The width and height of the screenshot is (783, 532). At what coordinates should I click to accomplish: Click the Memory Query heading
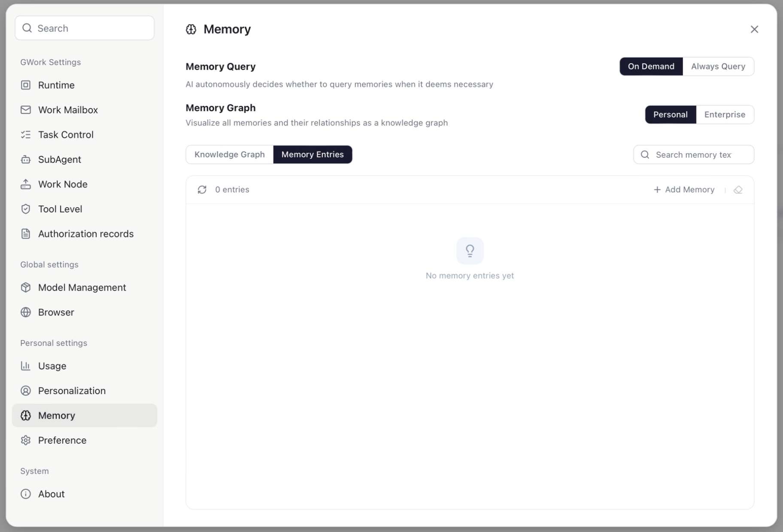(x=221, y=66)
